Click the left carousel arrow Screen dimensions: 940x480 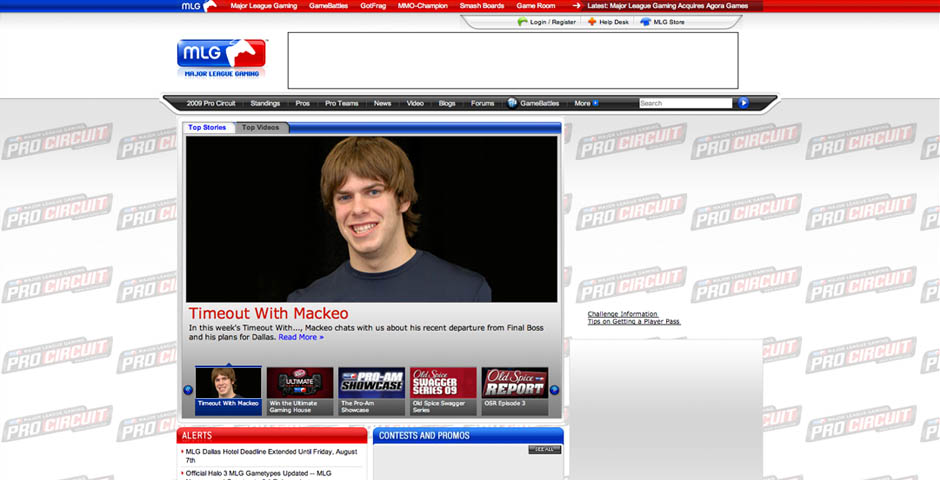[x=188, y=390]
